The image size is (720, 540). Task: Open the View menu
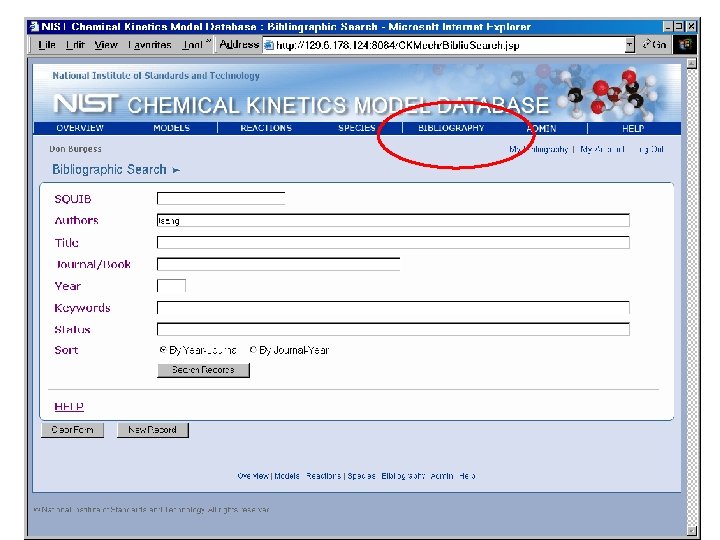click(x=106, y=45)
